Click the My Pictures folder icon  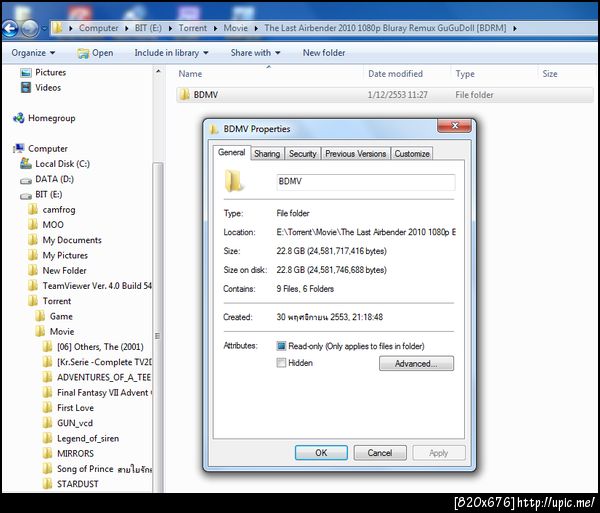click(33, 255)
